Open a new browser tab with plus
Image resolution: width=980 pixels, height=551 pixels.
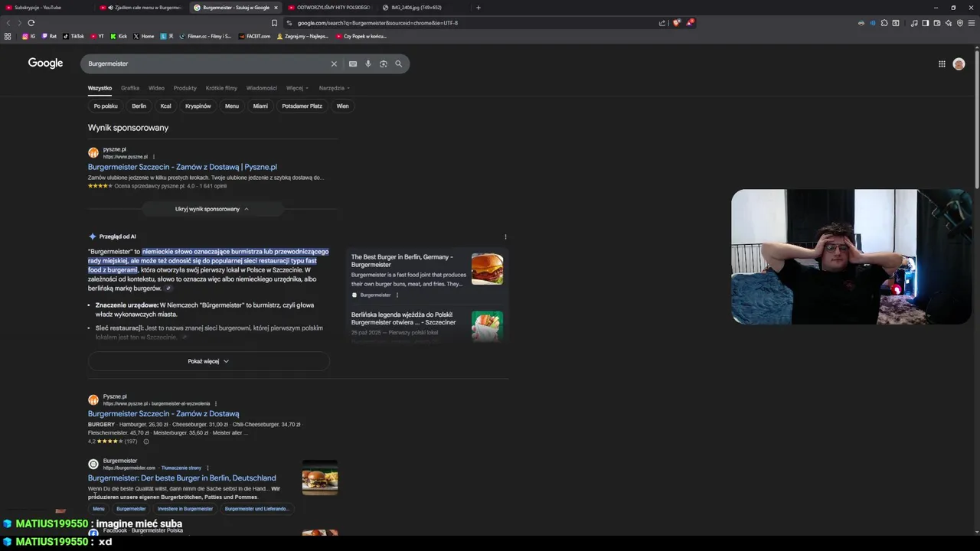point(479,8)
